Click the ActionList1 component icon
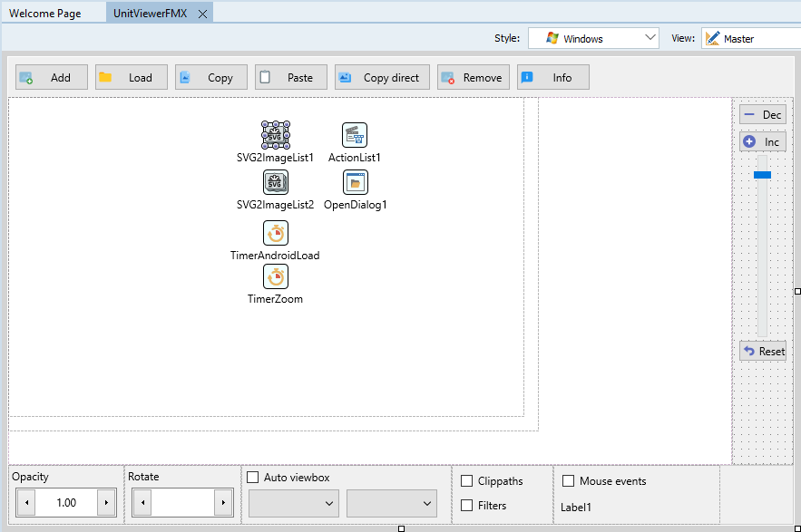This screenshot has width=801, height=532. (x=355, y=135)
